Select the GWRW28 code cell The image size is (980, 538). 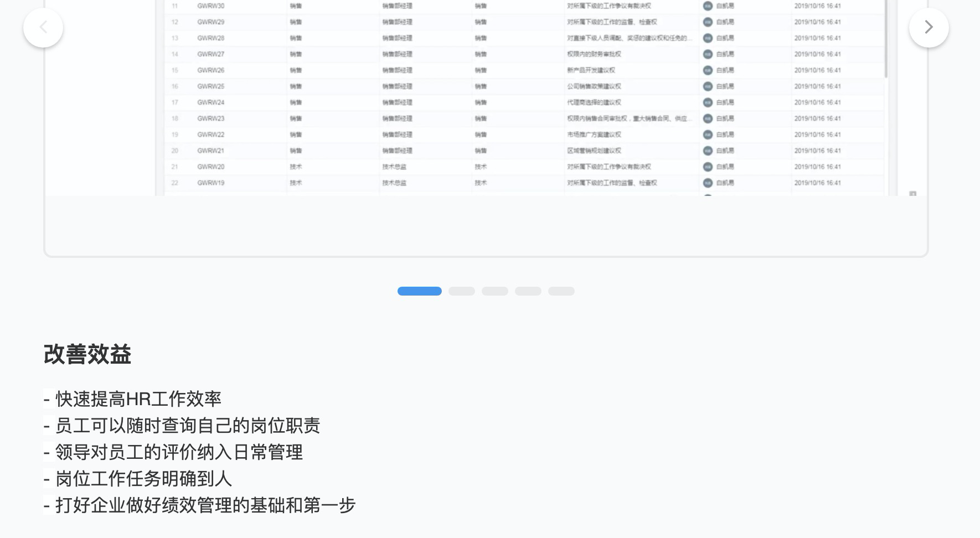pos(211,38)
